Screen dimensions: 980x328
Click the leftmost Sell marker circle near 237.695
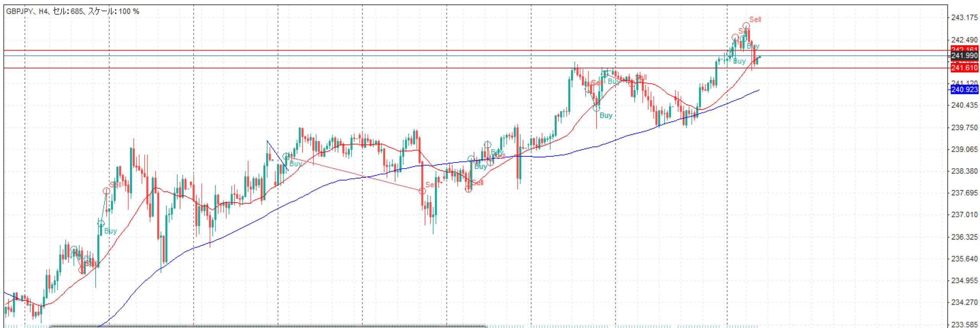(x=106, y=191)
